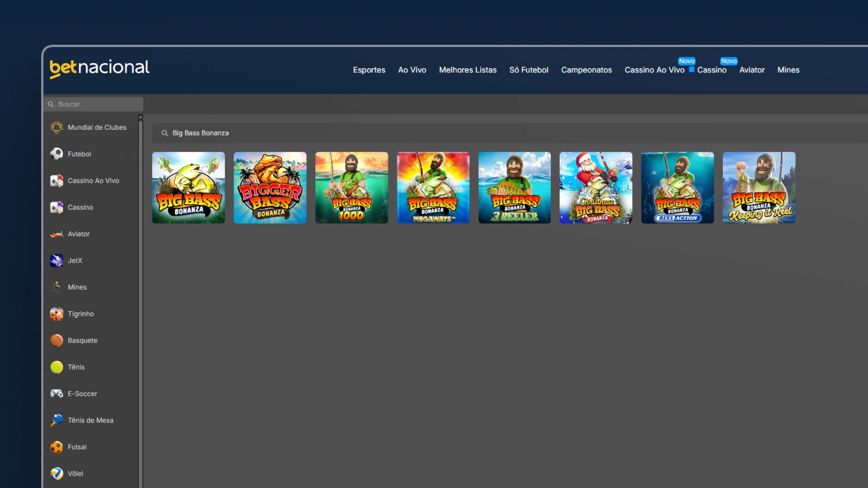Screen dimensions: 868x488
Task: Click the betnacional logo
Action: (99, 68)
